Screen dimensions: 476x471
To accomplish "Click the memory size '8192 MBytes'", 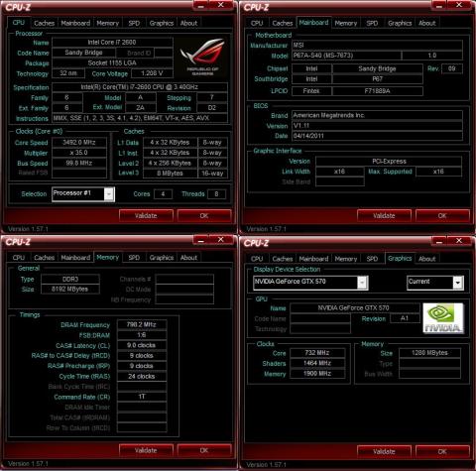I will coord(70,289).
